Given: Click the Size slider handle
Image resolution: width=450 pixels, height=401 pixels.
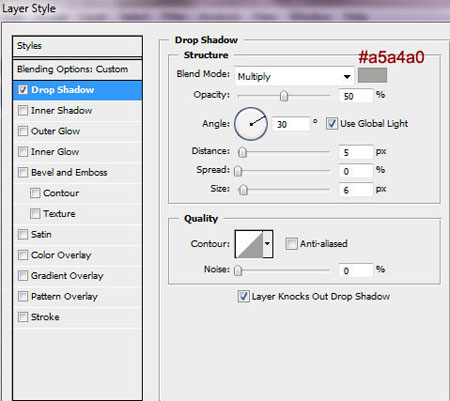Looking at the screenshot, I should [243, 190].
